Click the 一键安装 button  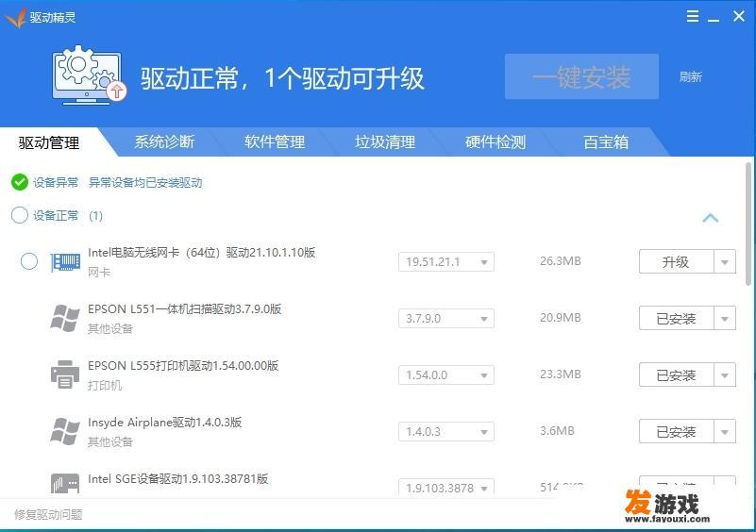pyautogui.click(x=581, y=76)
